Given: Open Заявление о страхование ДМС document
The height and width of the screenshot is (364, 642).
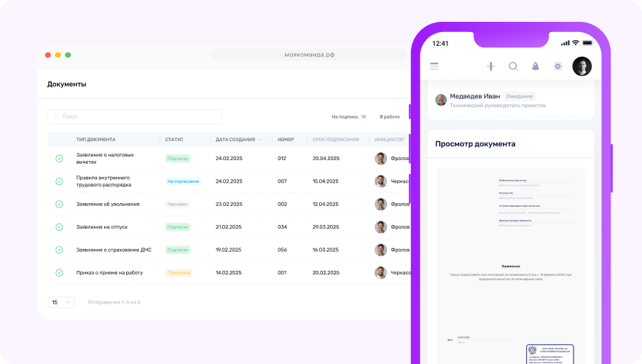Looking at the screenshot, I should point(114,250).
